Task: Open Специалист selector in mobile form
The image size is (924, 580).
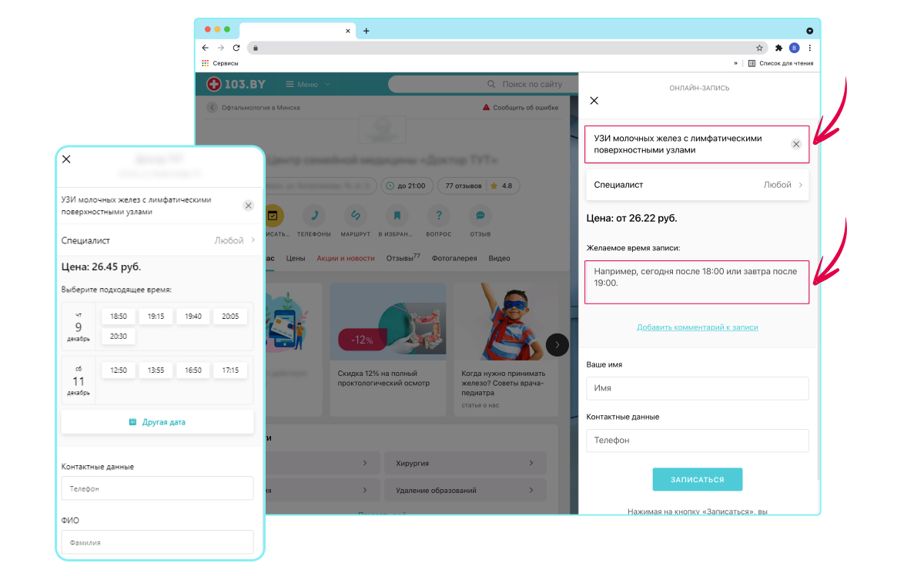Action: (157, 240)
